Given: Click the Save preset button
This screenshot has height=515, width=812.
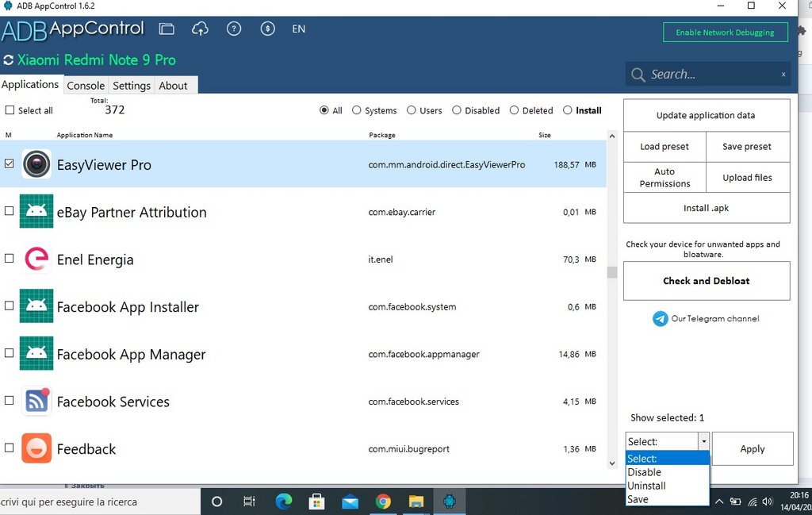Looking at the screenshot, I should click(x=747, y=147).
